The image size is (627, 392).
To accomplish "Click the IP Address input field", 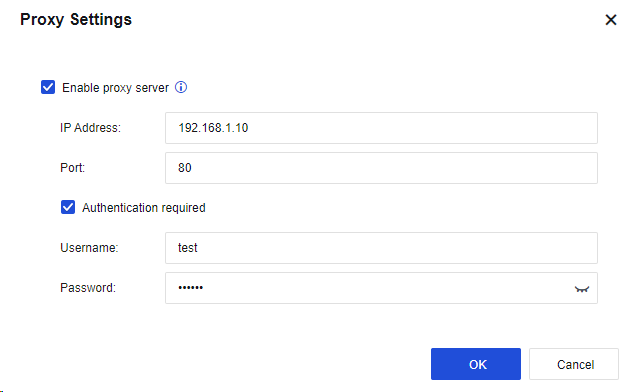I will click(x=381, y=128).
